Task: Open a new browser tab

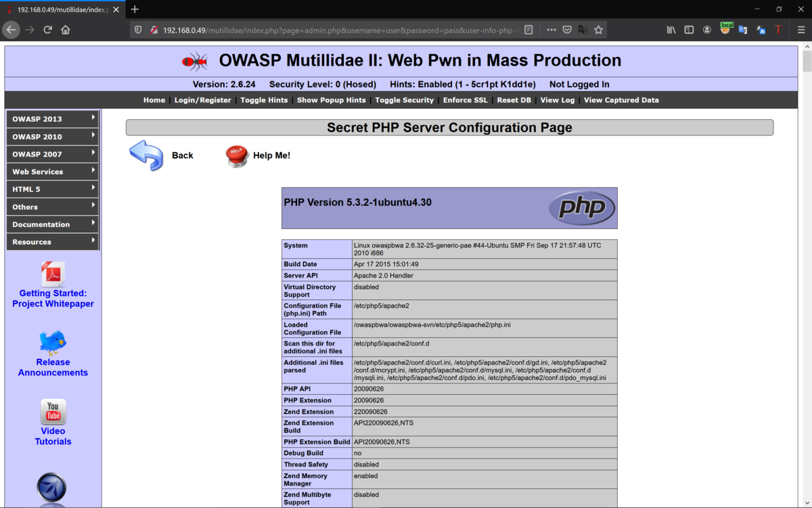Action: tap(135, 9)
